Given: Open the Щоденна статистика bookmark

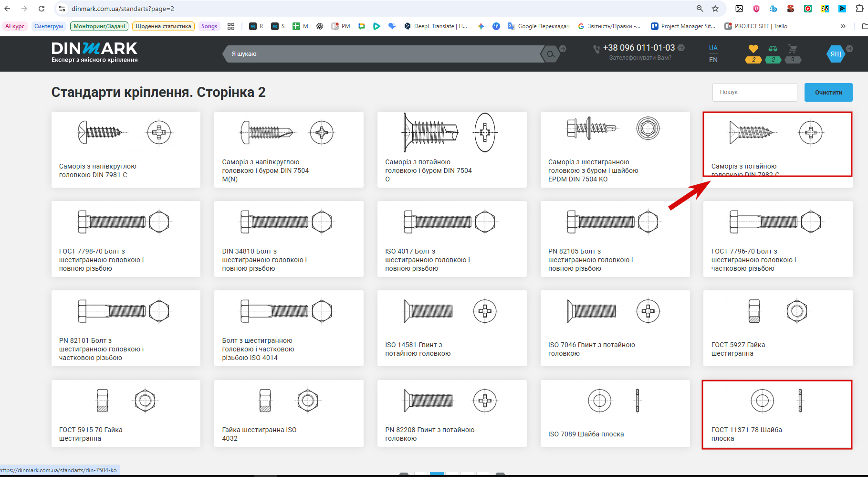Looking at the screenshot, I should coord(163,26).
